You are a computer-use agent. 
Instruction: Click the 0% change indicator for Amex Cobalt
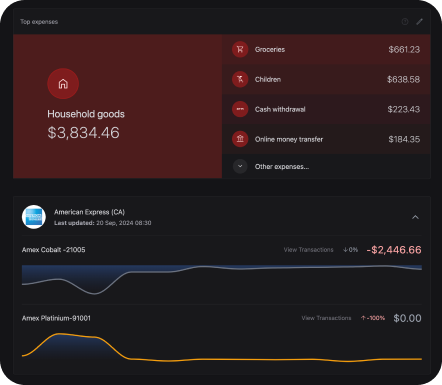point(350,250)
